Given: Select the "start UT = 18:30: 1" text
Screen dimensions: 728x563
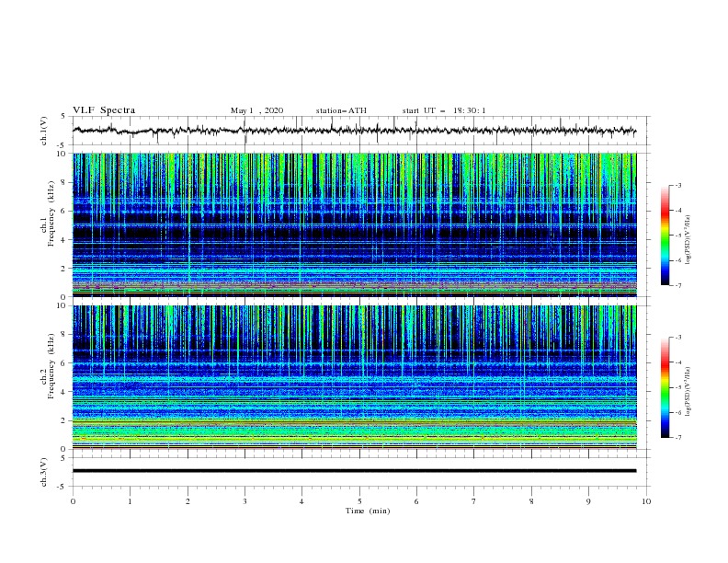Looking at the screenshot, I should [444, 110].
